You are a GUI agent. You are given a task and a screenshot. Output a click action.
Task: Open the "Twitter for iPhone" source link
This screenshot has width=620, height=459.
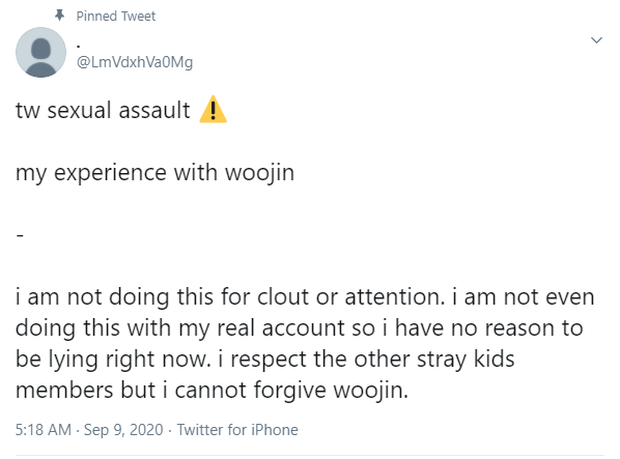point(241,430)
